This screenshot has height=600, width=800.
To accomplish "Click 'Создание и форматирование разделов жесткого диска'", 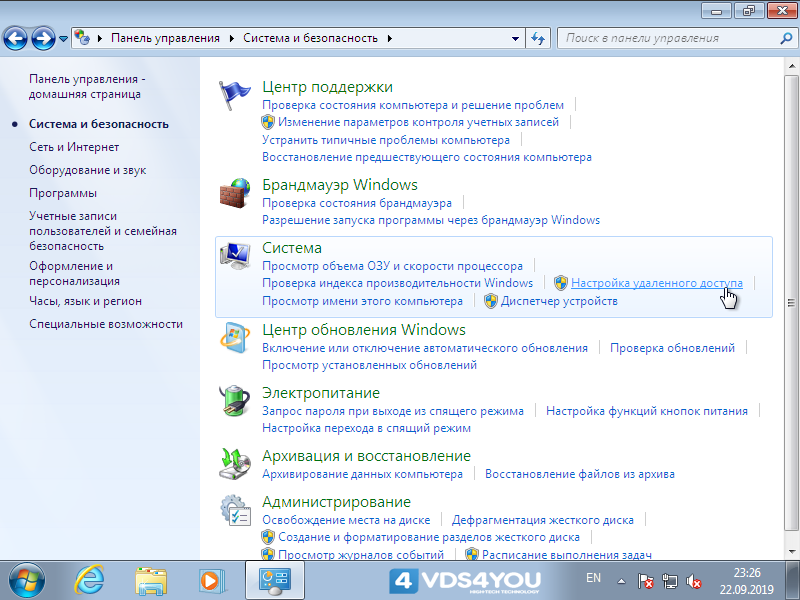I will 429,537.
